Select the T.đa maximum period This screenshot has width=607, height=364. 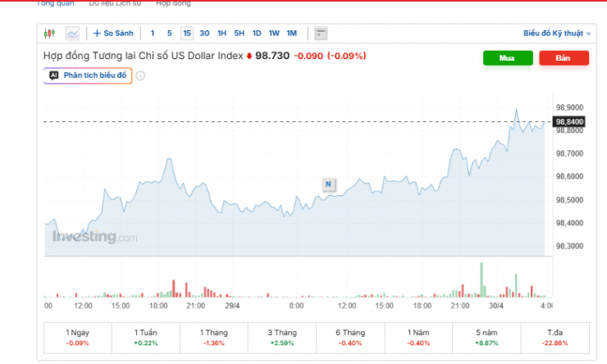point(555,338)
